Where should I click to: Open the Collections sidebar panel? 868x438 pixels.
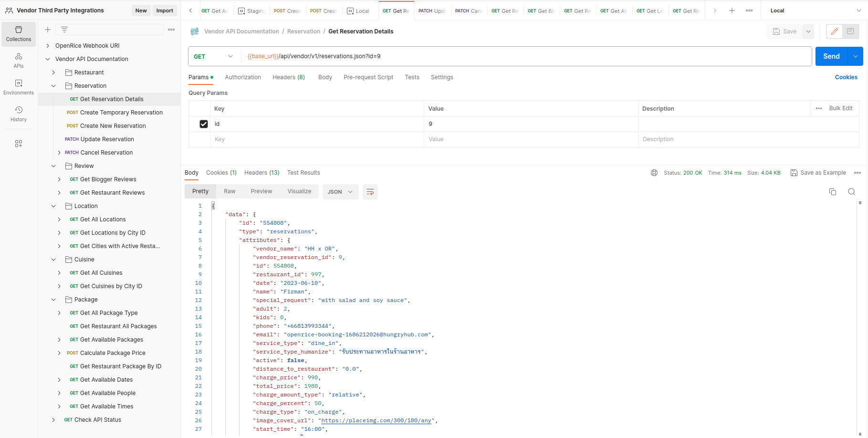point(19,34)
